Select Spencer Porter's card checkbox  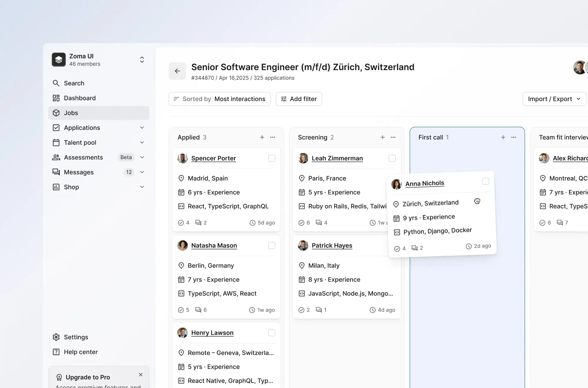tap(272, 158)
